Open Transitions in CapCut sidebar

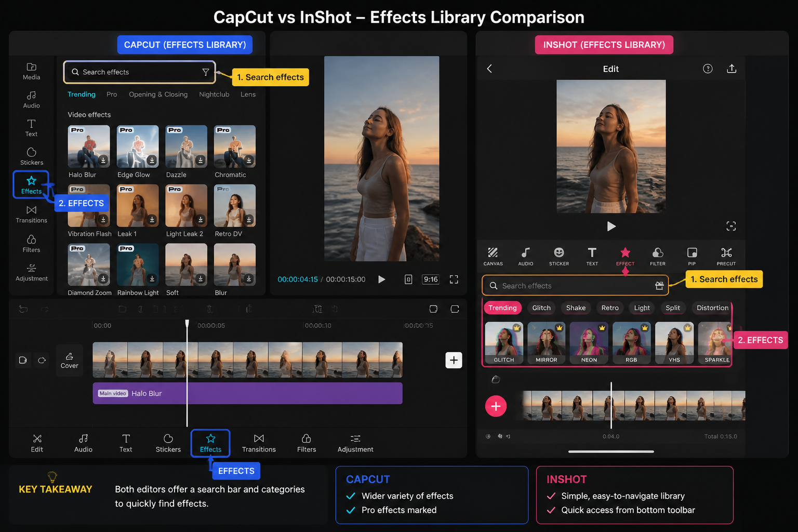[x=31, y=214]
